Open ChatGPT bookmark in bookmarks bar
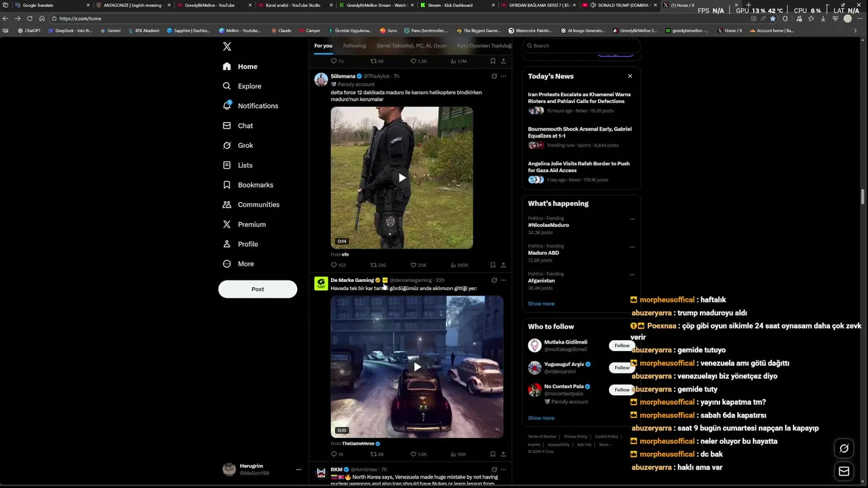Viewport: 868px width, 488px height. [x=29, y=30]
